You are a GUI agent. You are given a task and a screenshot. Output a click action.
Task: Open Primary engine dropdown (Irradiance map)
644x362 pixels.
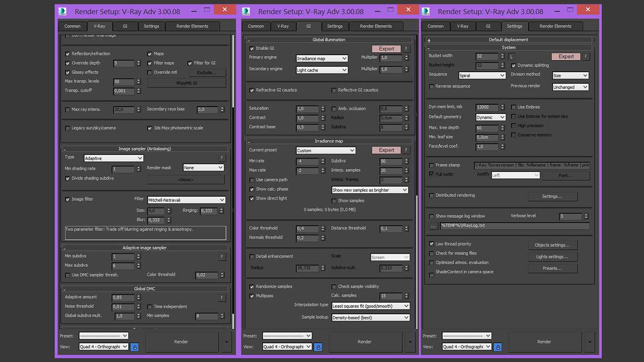[322, 58]
